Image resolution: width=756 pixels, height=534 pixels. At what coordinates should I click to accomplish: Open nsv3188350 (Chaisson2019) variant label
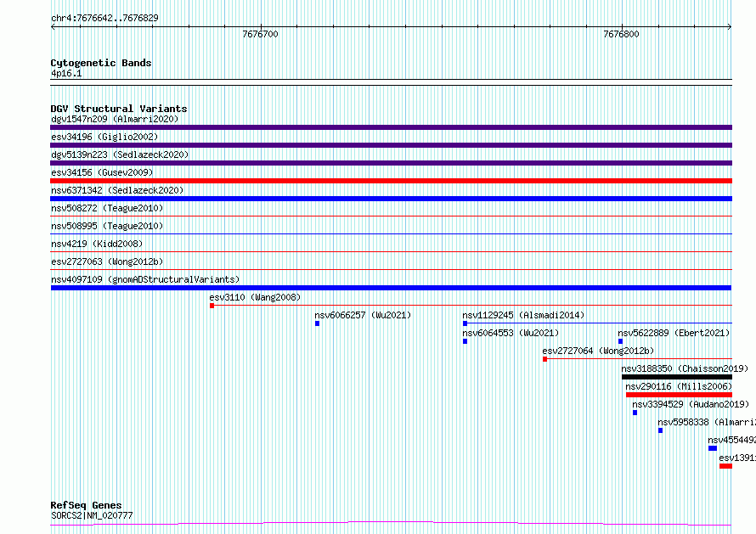click(x=685, y=368)
